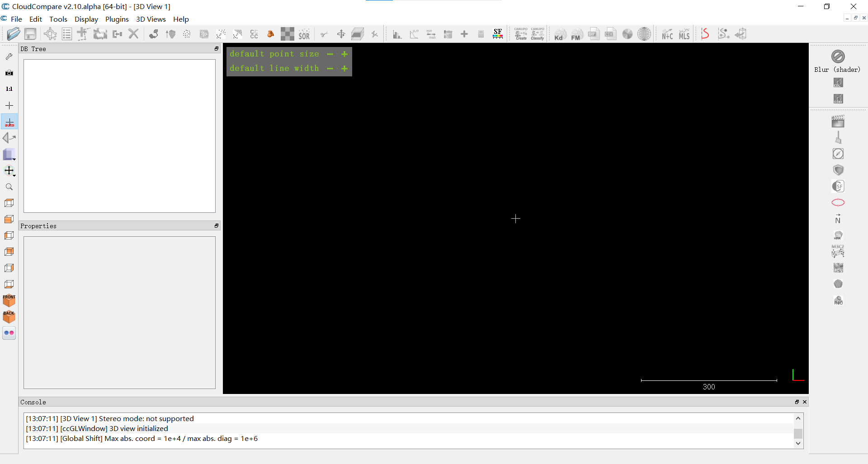Click the Open file folder icon

(x=14, y=34)
